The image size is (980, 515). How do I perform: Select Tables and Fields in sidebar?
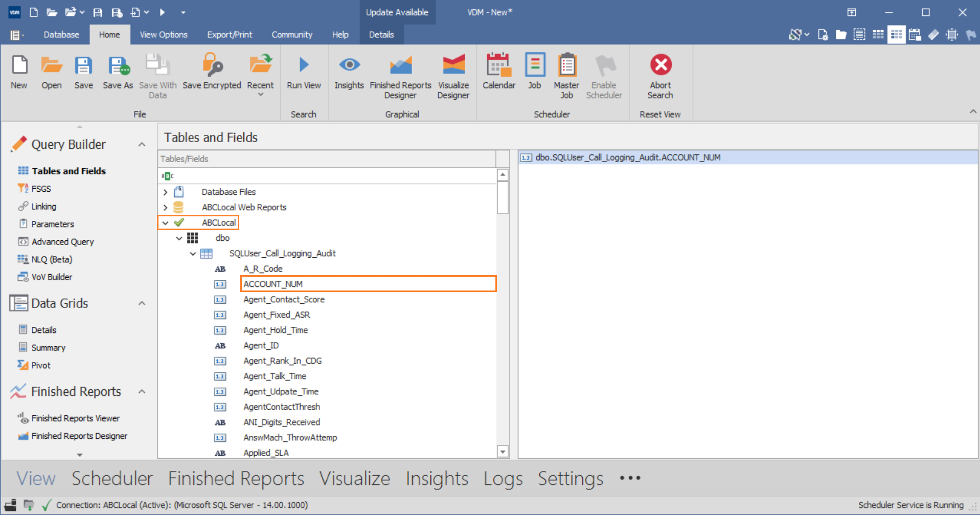pos(62,171)
